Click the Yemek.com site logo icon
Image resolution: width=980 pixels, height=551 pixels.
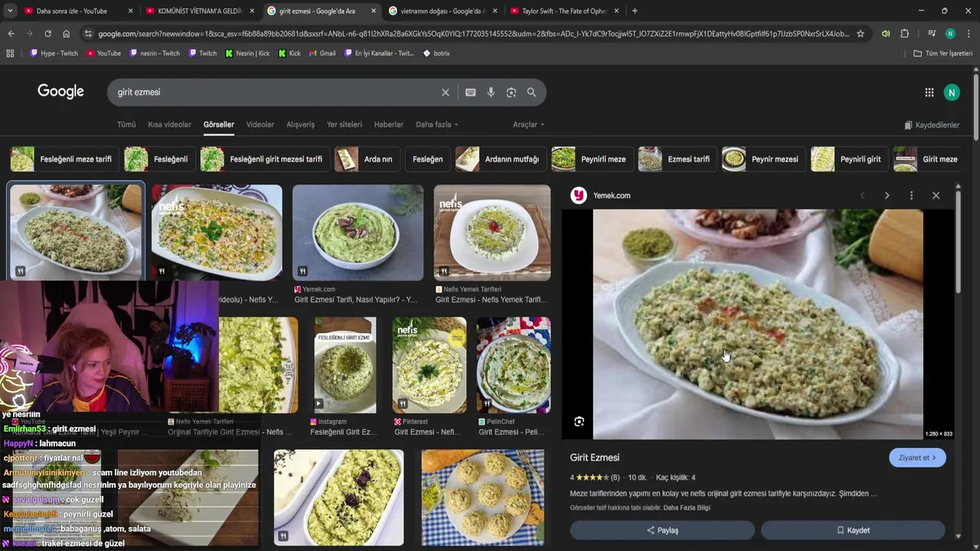[578, 196]
